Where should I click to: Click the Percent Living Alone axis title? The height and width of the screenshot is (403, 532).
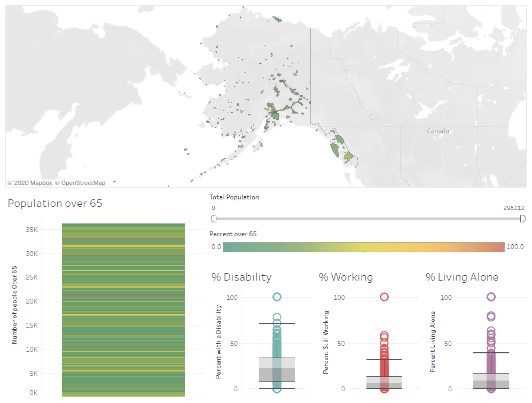tap(432, 342)
